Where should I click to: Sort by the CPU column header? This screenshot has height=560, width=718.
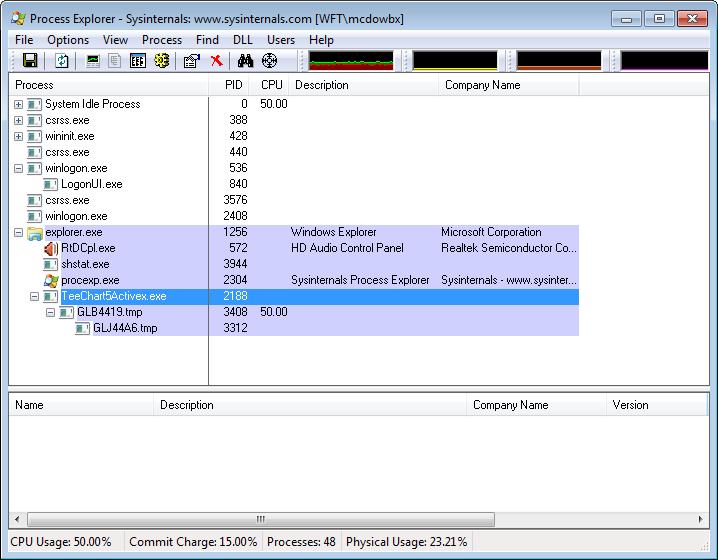click(269, 85)
